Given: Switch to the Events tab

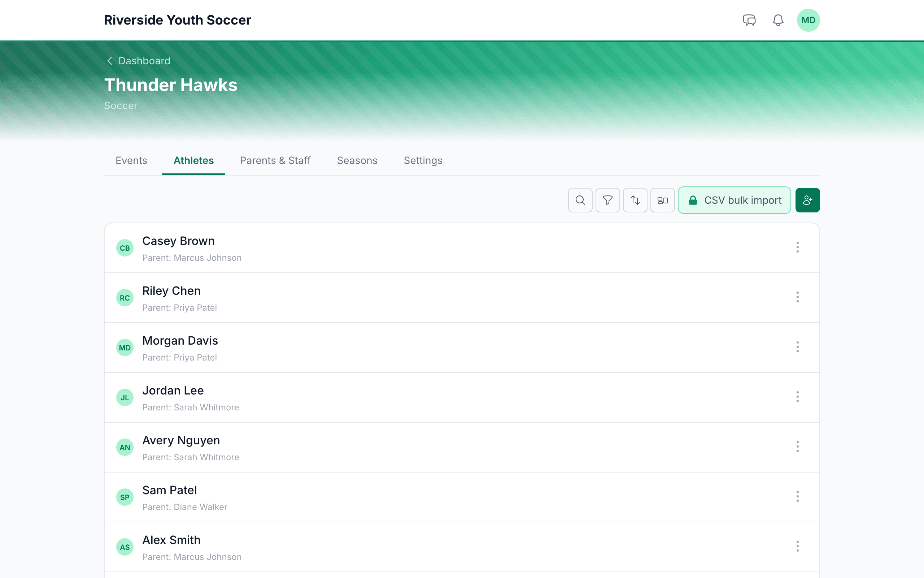Looking at the screenshot, I should tap(131, 160).
